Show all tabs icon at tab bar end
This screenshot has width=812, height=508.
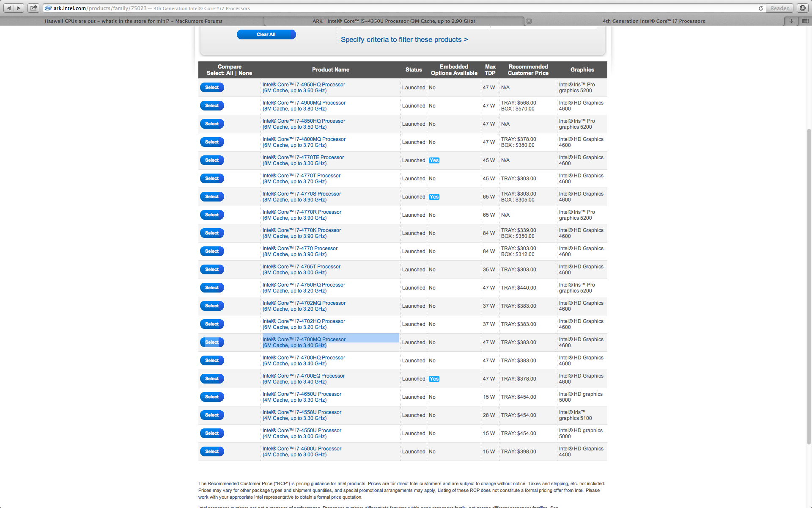point(805,21)
